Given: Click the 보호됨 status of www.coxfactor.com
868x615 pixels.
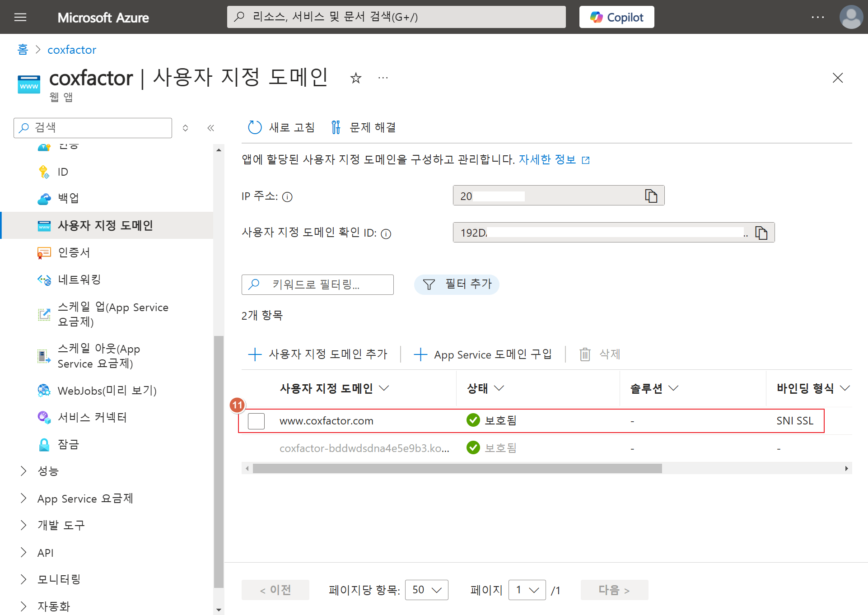Looking at the screenshot, I should (492, 420).
